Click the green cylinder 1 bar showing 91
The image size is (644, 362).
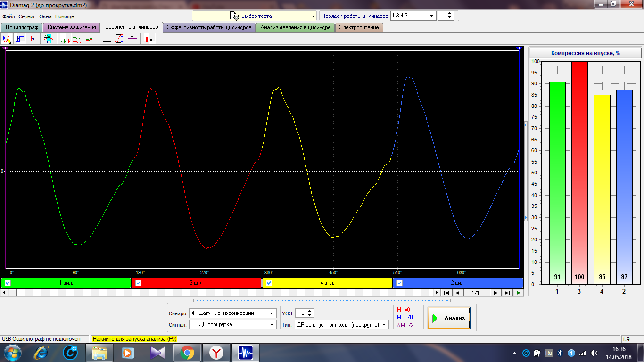click(557, 183)
